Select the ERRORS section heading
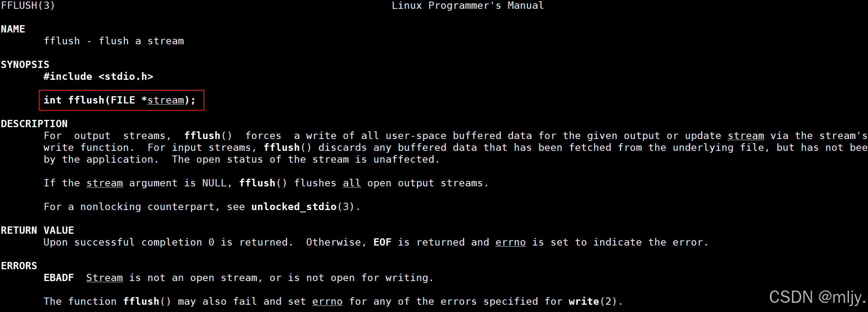868x312 pixels. point(19,266)
